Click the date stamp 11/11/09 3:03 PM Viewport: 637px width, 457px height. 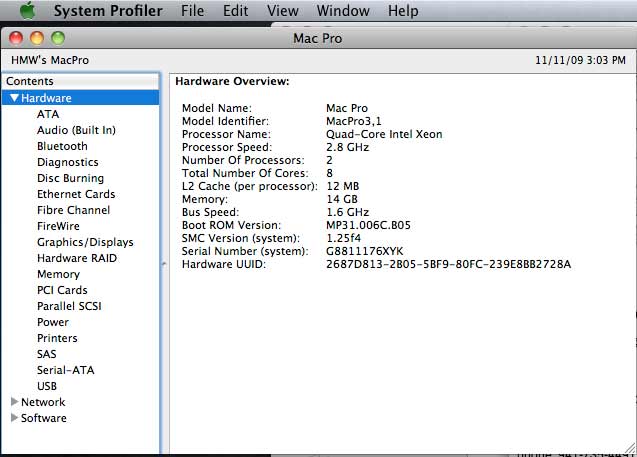click(580, 60)
